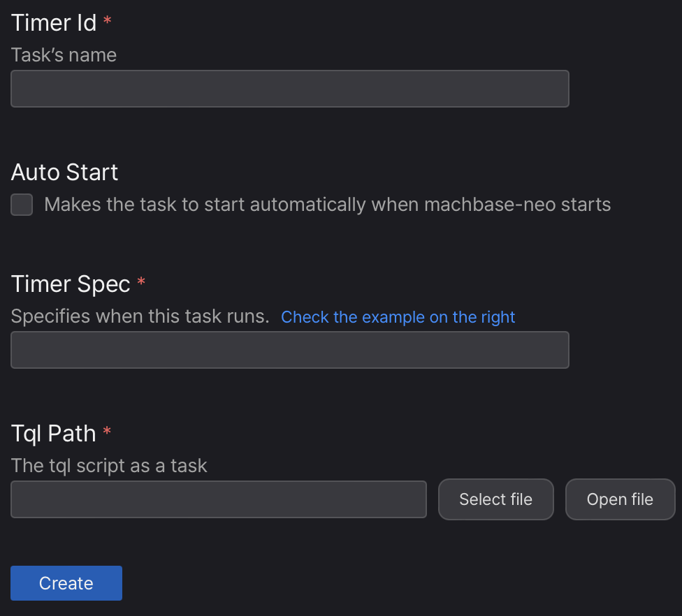The image size is (682, 616).
Task: Open the 'Check the example on the right' link
Action: [x=398, y=317]
